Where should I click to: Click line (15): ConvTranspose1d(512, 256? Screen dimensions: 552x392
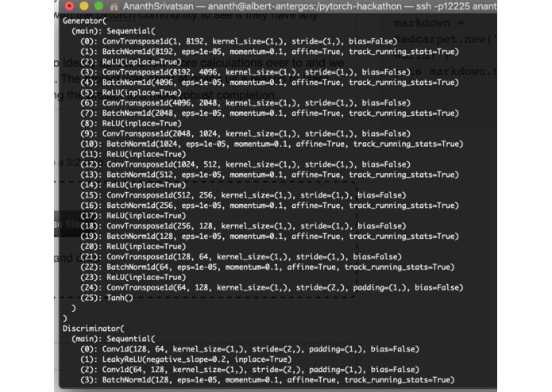[x=243, y=195]
